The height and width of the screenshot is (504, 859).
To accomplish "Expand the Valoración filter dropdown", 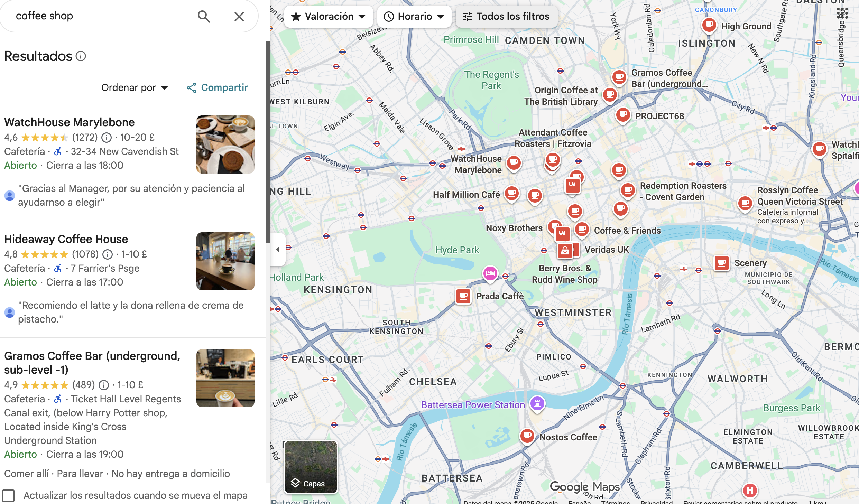I will point(328,16).
